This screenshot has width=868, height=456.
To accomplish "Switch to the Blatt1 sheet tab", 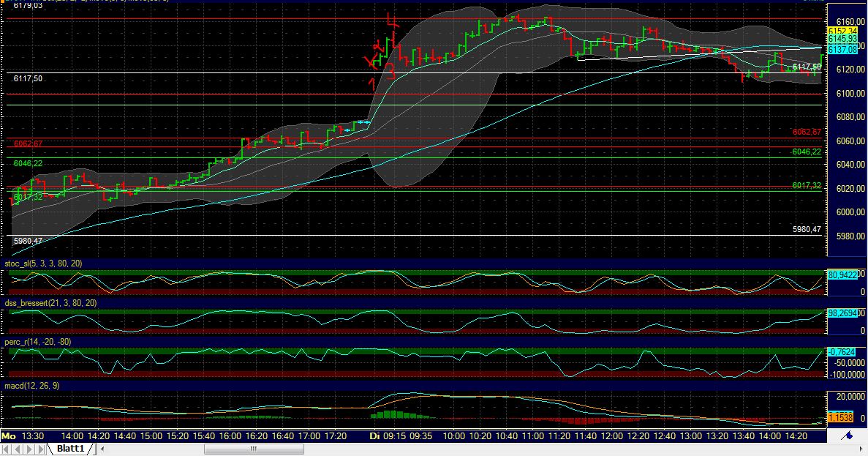I will click(x=70, y=448).
